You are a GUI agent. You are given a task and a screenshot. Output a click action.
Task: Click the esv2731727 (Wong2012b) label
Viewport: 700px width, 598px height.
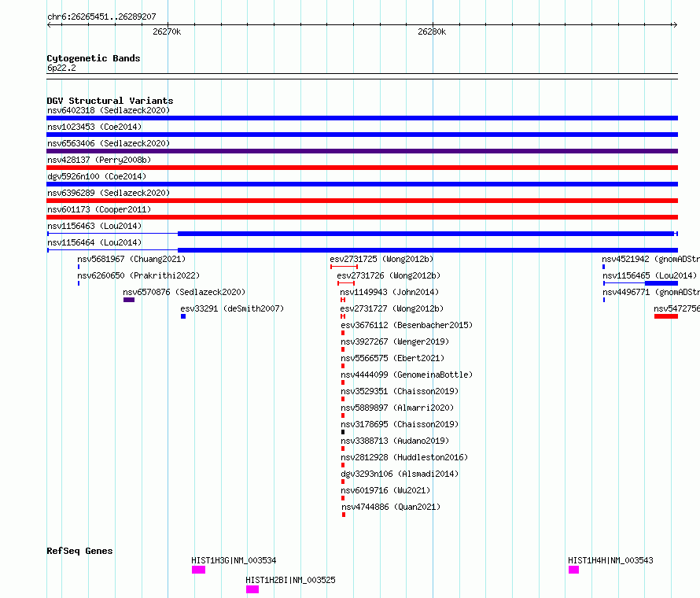click(x=392, y=308)
